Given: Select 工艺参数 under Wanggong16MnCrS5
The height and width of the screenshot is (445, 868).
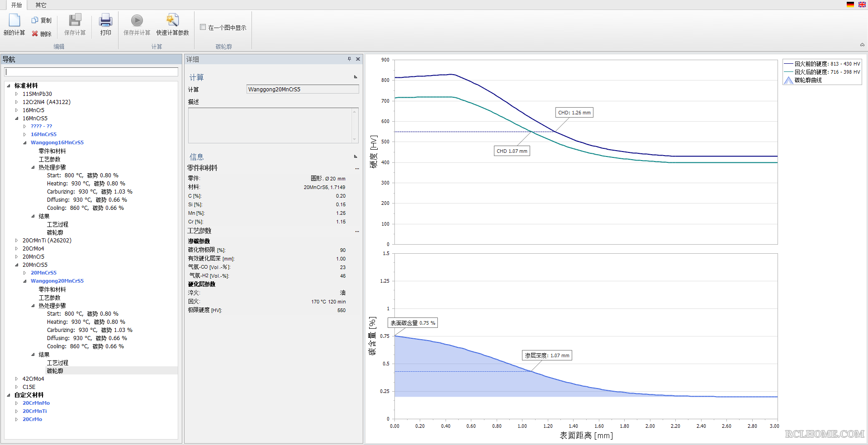Looking at the screenshot, I should tap(49, 159).
